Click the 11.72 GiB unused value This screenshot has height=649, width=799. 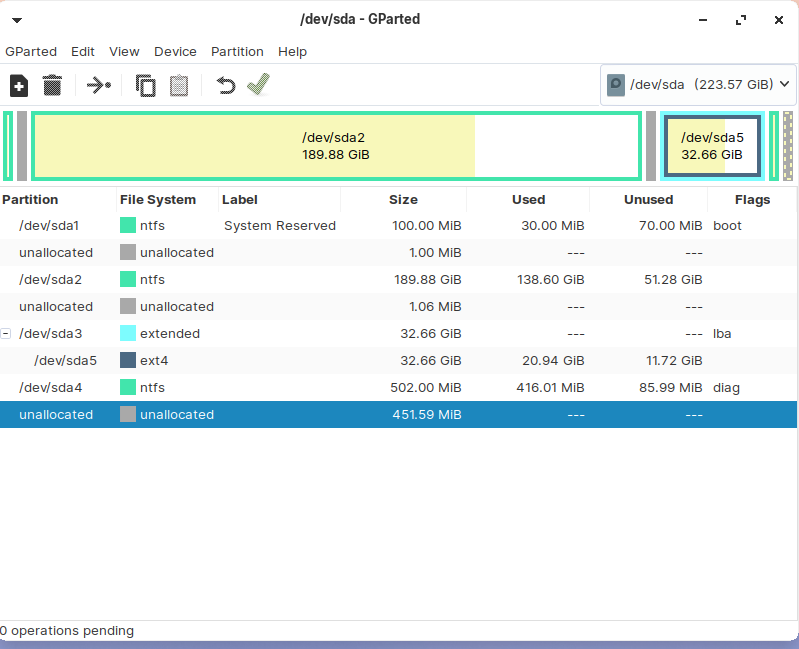click(x=674, y=361)
